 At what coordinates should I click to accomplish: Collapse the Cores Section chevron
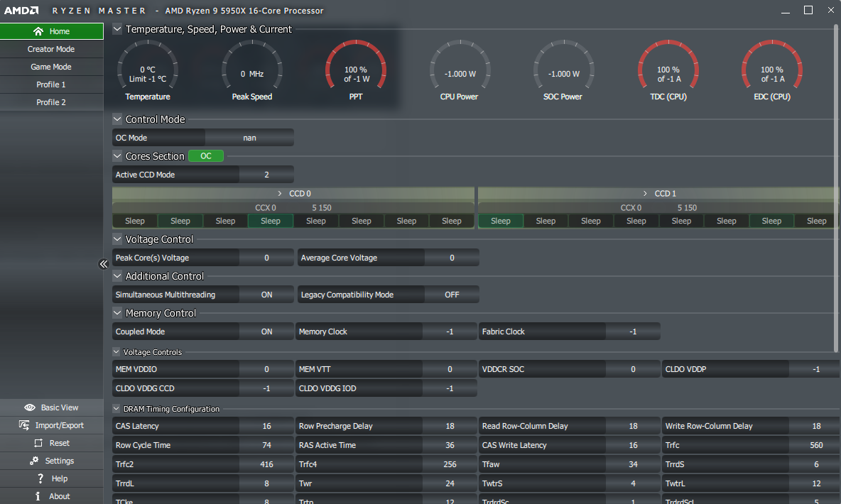point(117,156)
